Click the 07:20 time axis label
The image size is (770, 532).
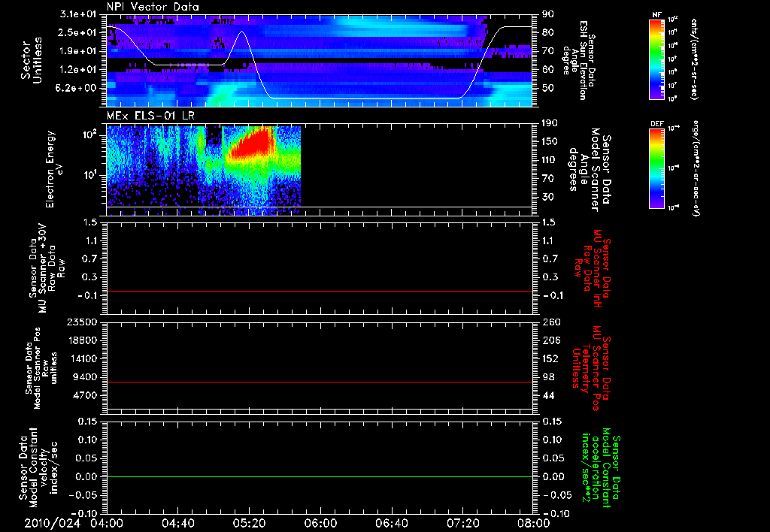pyautogui.click(x=463, y=524)
